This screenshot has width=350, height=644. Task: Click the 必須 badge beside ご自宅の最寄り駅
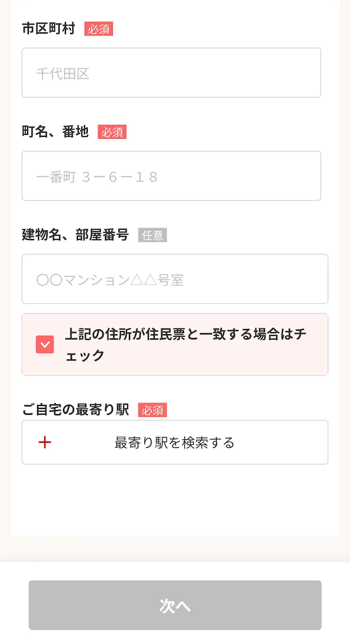coord(151,410)
